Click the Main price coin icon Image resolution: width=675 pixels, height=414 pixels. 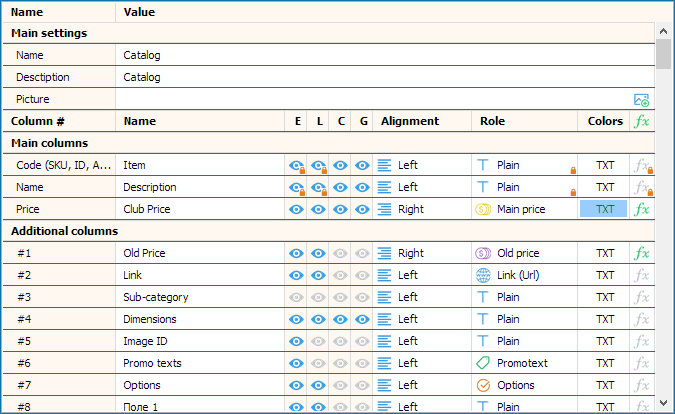coord(483,210)
